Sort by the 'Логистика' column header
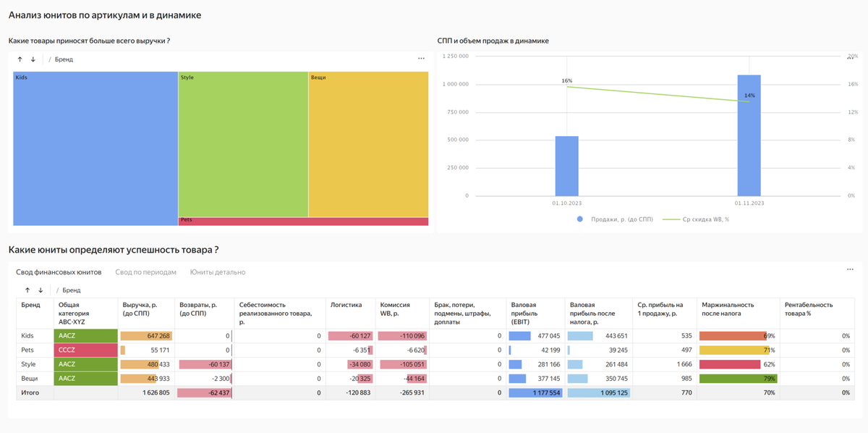 350,314
